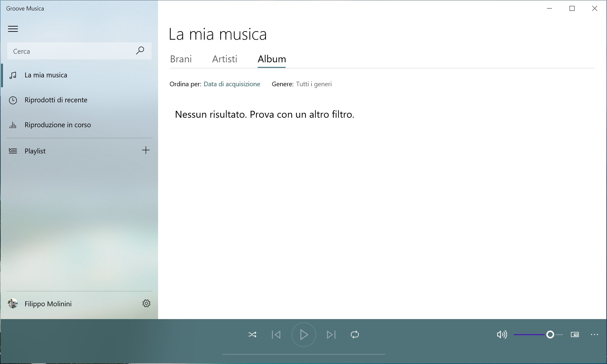Click the track progress bar
This screenshot has width=607, height=364.
tap(304, 354)
